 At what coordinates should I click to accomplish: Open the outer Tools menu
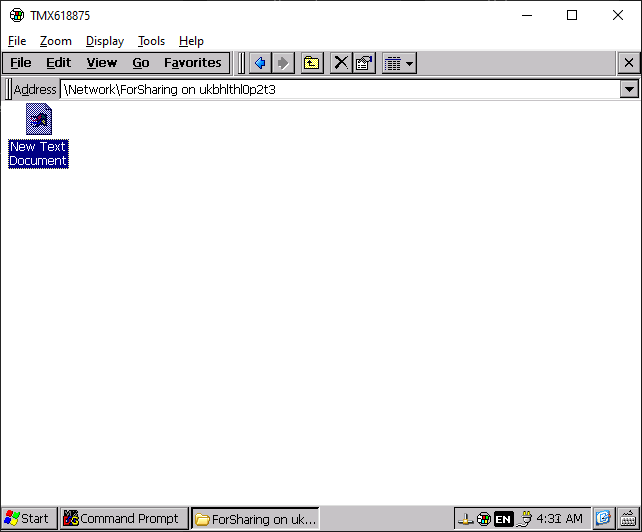(151, 41)
